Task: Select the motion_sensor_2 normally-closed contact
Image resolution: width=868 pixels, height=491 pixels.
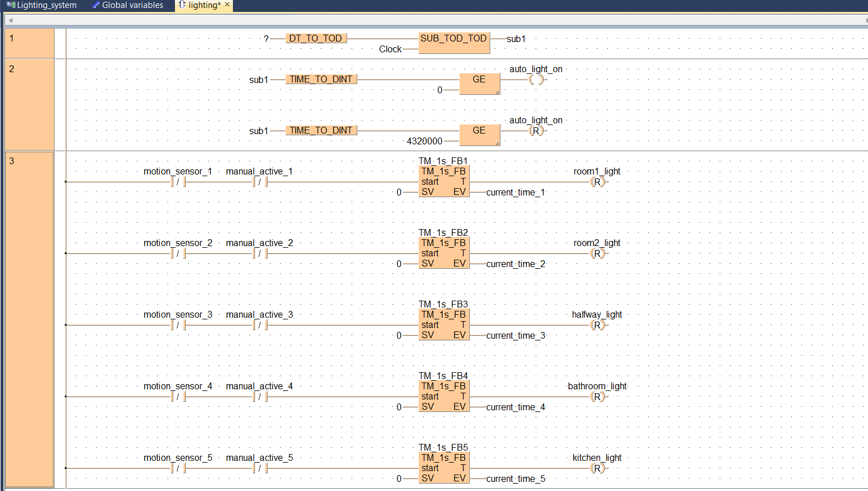Action: (178, 253)
